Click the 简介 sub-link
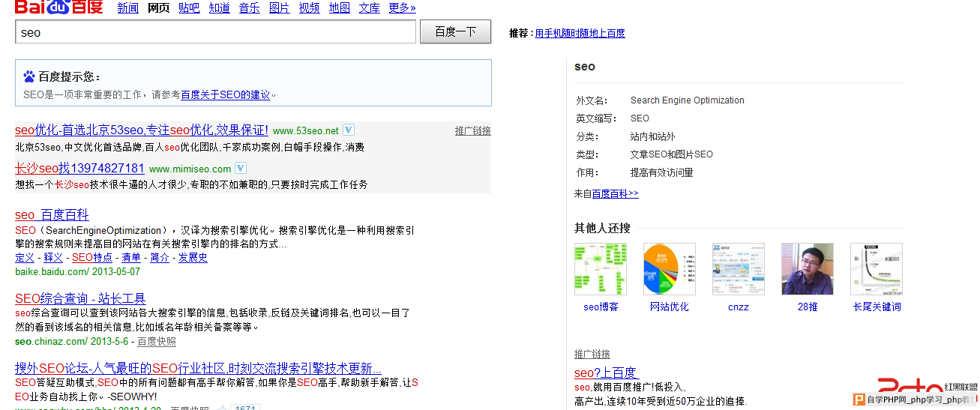This screenshot has width=980, height=410. tap(160, 257)
